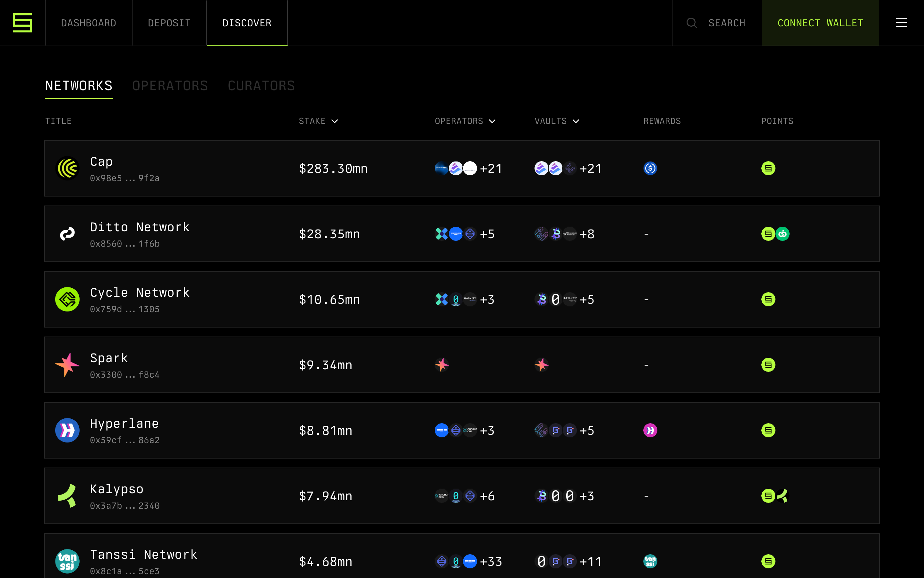Screen dimensions: 924x578
Task: Click the address 0x8560...1f6b
Action: (x=124, y=243)
